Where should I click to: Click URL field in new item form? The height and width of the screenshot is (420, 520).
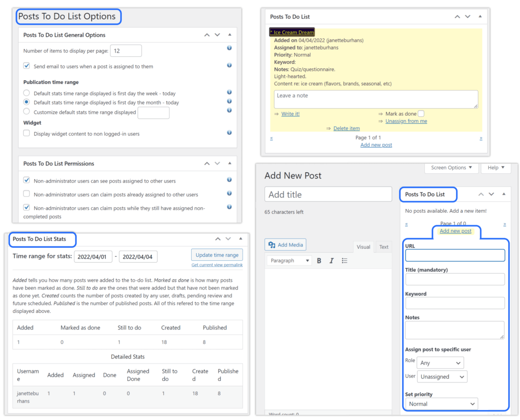455,255
